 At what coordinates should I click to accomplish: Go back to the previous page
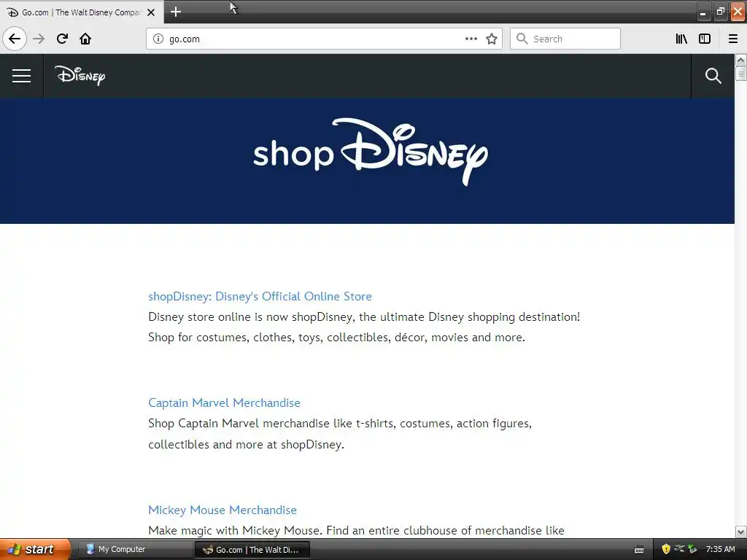click(15, 39)
